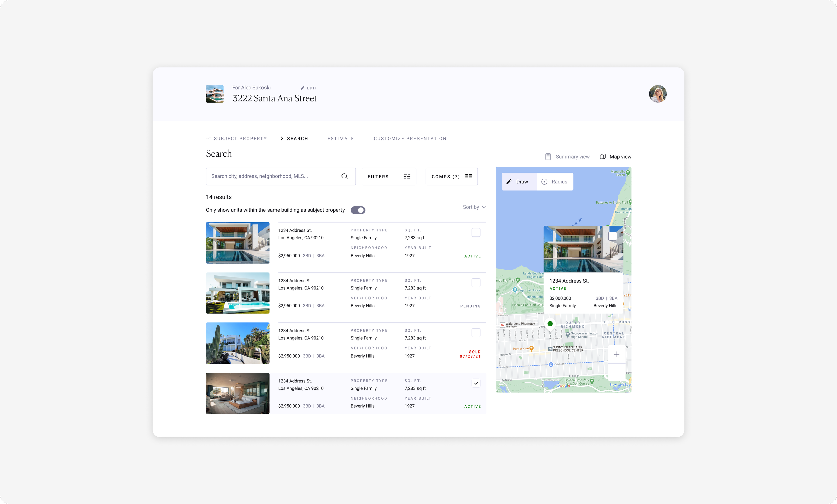
Task: Uncheck the selected fourth listing checkbox
Action: (x=476, y=383)
